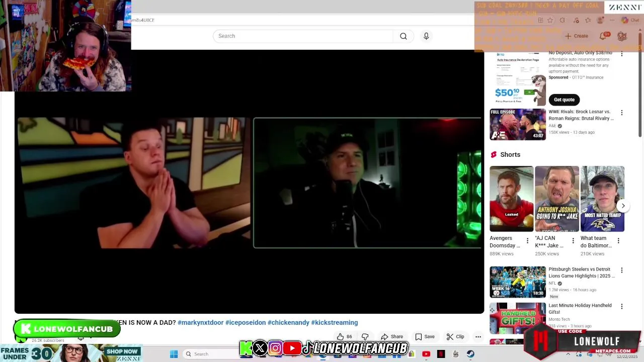Open #iceposeidon hashtag link

(x=246, y=323)
